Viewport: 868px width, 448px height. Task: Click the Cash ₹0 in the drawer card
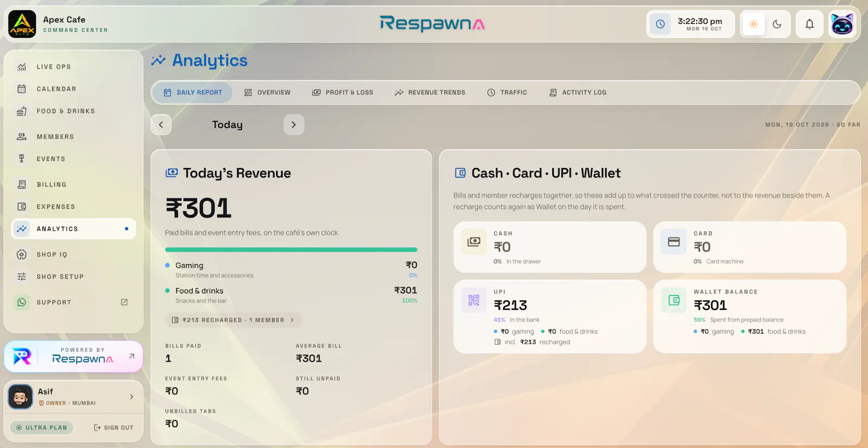pos(550,247)
